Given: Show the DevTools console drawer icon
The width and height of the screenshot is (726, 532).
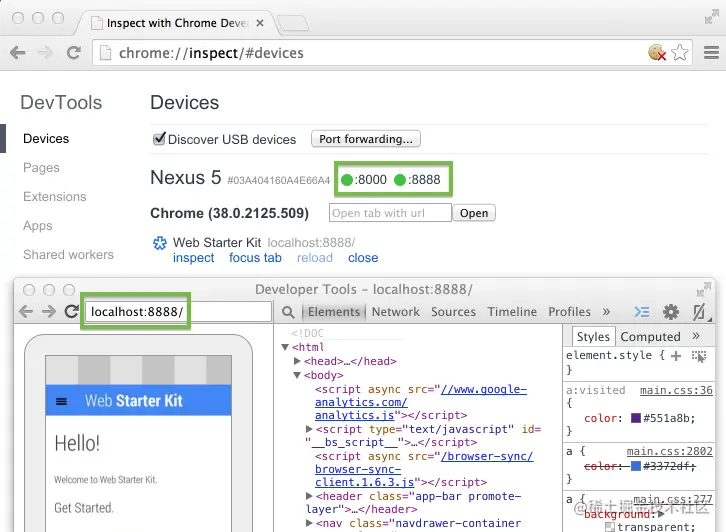Looking at the screenshot, I should pyautogui.click(x=642, y=312).
